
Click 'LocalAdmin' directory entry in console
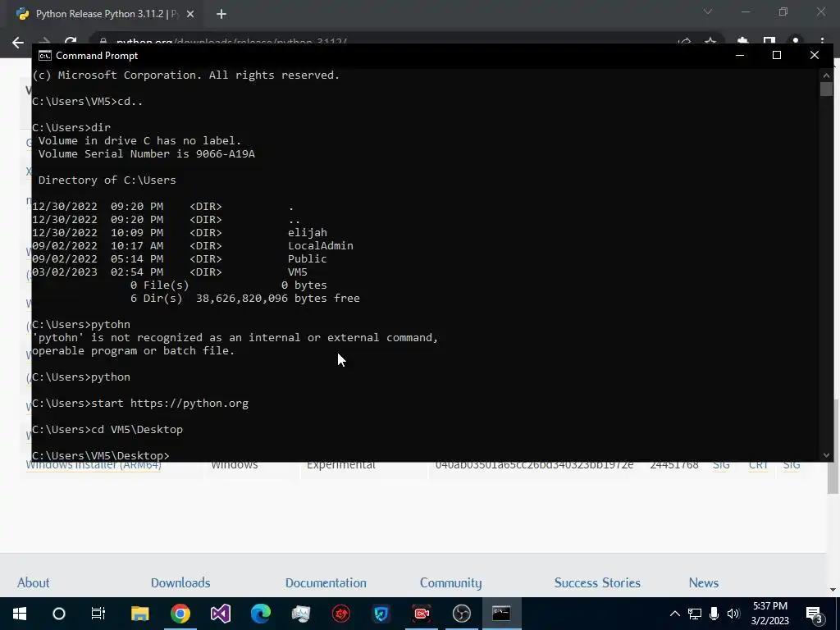coord(321,246)
